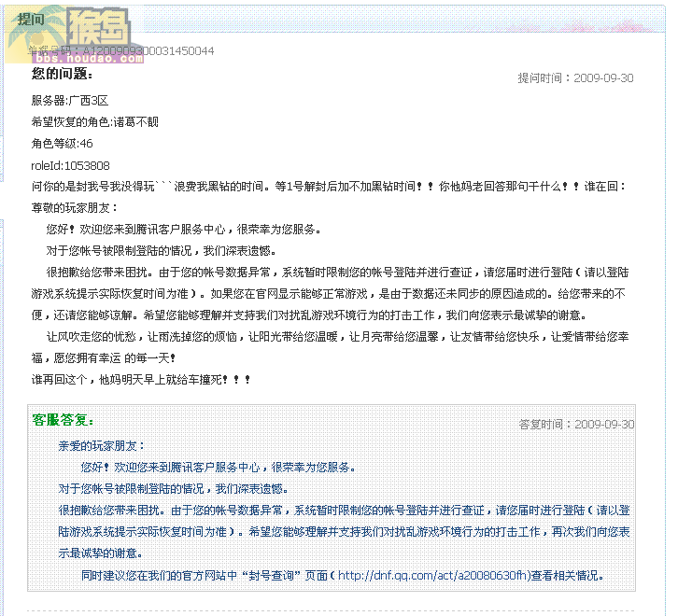Click the line beginning 谁再回这个
The image size is (678, 616).
(x=141, y=380)
